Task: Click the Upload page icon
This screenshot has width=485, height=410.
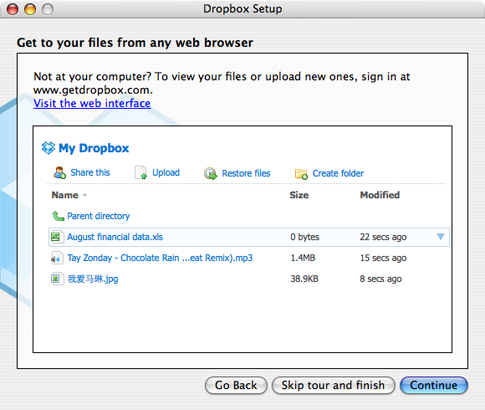Action: pos(141,173)
